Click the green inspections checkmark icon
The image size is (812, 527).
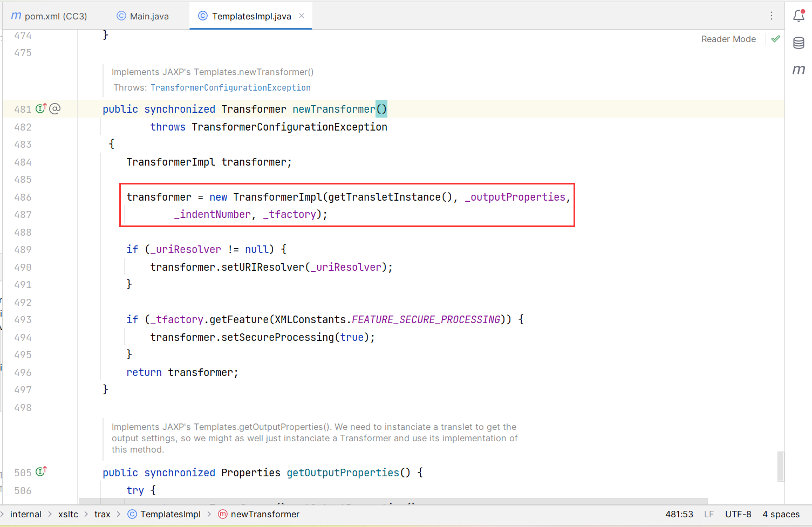pyautogui.click(x=775, y=39)
